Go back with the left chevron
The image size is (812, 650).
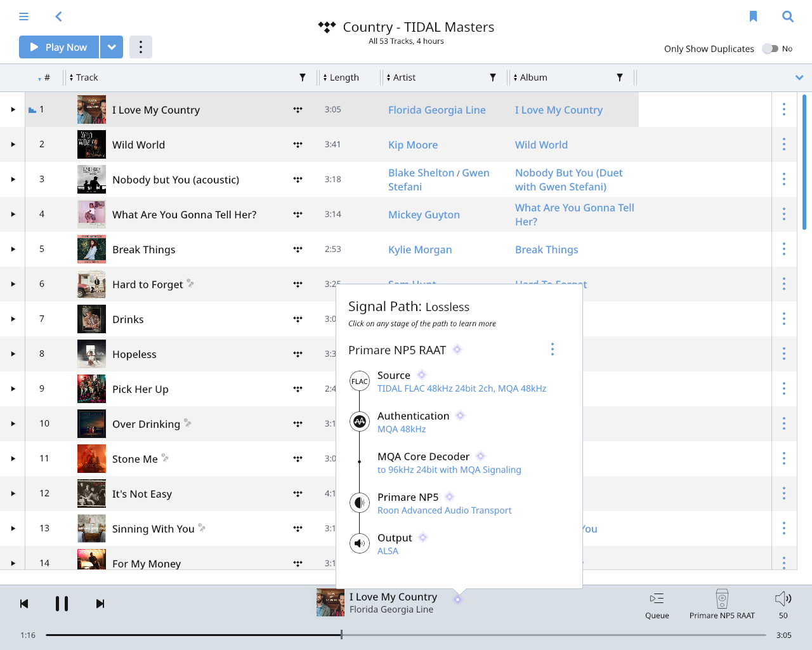pyautogui.click(x=58, y=17)
